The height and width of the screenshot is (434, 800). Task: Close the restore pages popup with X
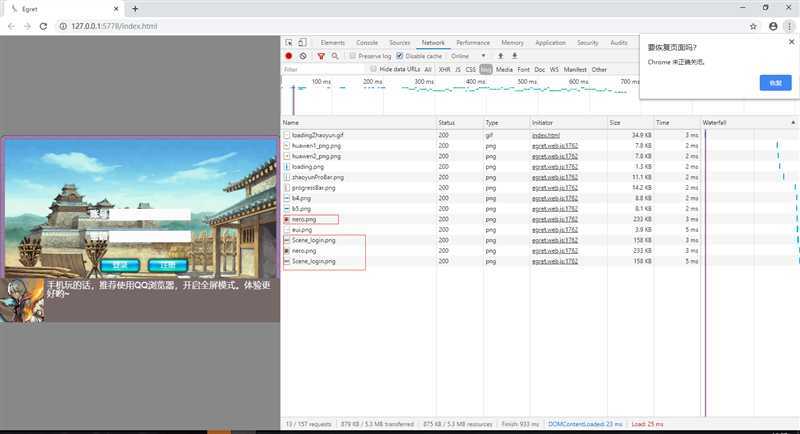pyautogui.click(x=791, y=42)
